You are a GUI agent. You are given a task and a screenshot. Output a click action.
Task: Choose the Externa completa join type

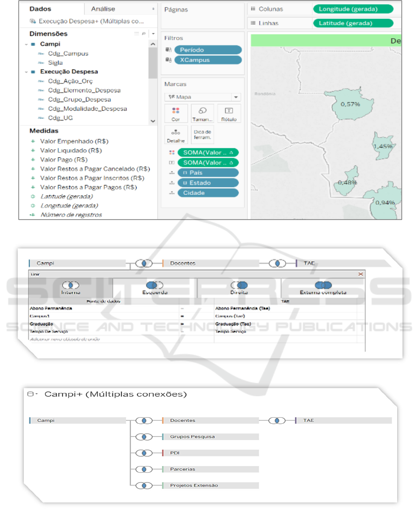click(323, 288)
